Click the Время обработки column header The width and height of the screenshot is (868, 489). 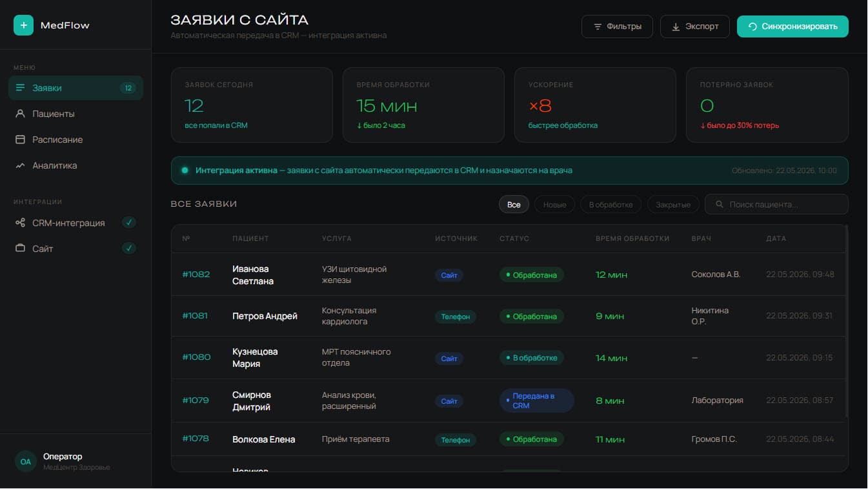coord(632,238)
